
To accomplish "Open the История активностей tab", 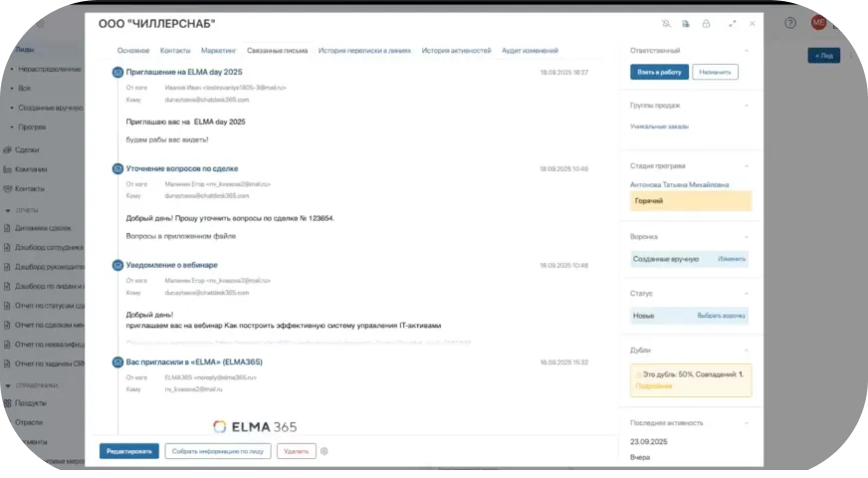I will (456, 50).
